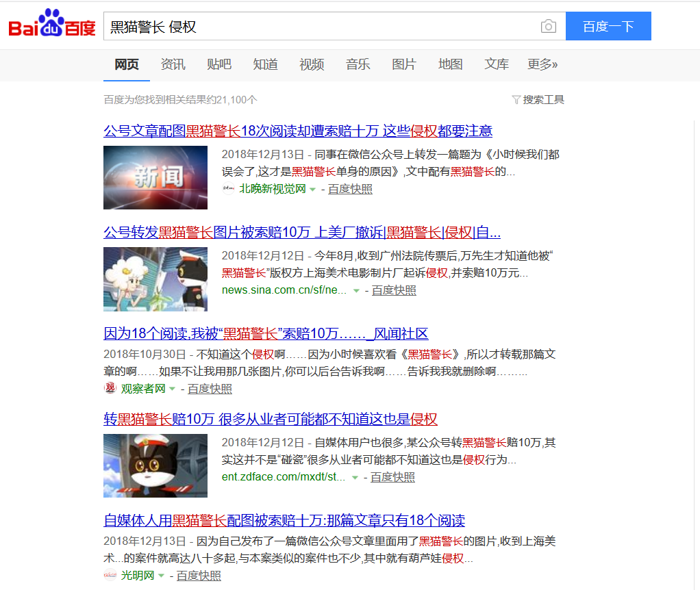The width and height of the screenshot is (700, 590).
Task: Click result count text 百度为您找到相关结果约21,100个
Action: click(180, 99)
